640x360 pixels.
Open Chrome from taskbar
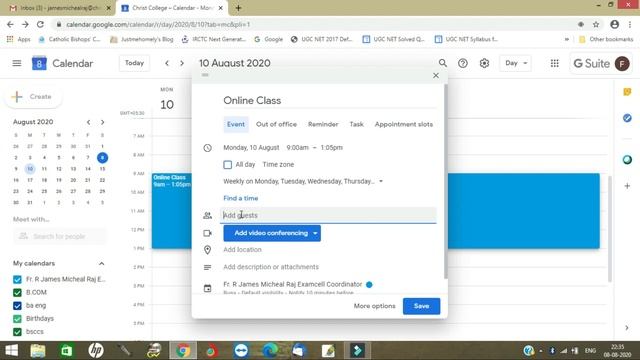(x=183, y=351)
